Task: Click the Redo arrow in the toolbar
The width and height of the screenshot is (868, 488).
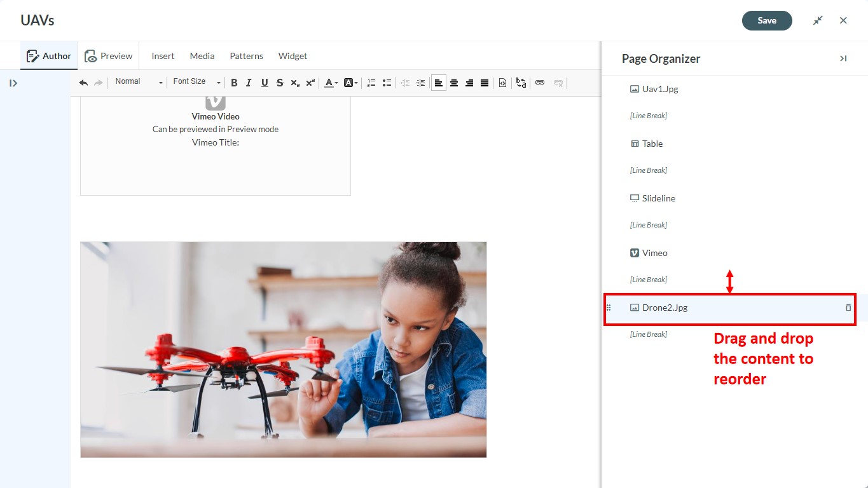Action: (99, 83)
